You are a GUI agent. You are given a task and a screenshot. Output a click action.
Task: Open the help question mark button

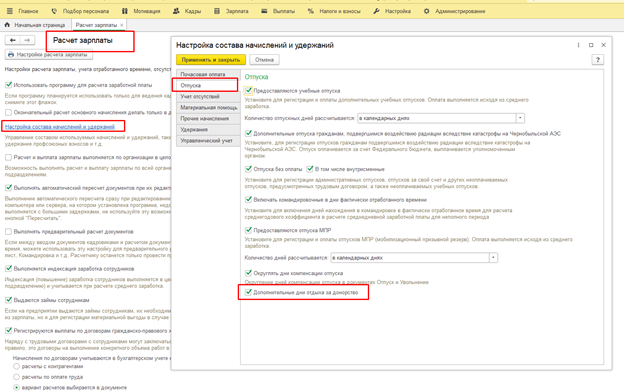click(597, 60)
